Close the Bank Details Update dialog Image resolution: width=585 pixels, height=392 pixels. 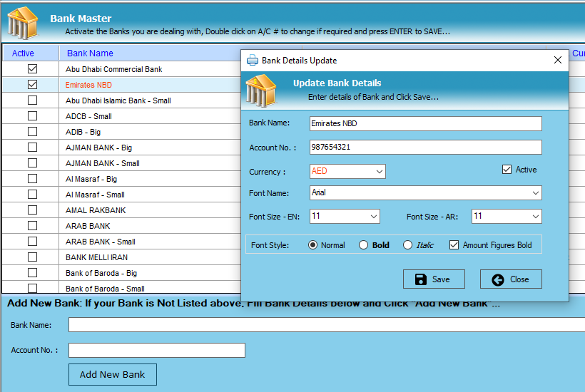click(x=558, y=60)
